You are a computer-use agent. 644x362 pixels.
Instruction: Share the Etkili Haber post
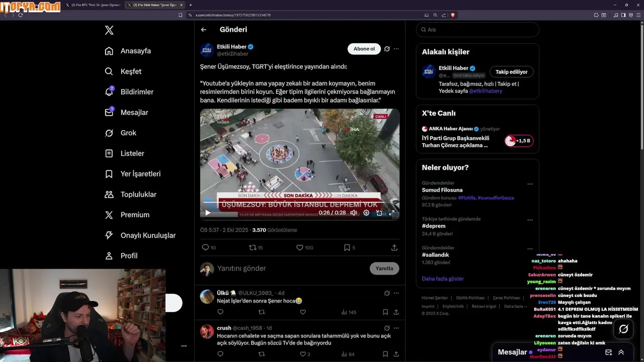click(394, 247)
